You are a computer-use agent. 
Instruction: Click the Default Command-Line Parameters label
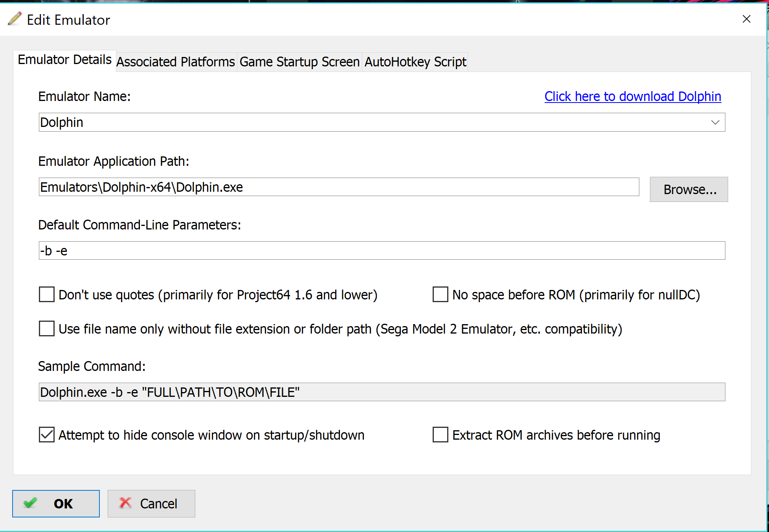(x=139, y=225)
